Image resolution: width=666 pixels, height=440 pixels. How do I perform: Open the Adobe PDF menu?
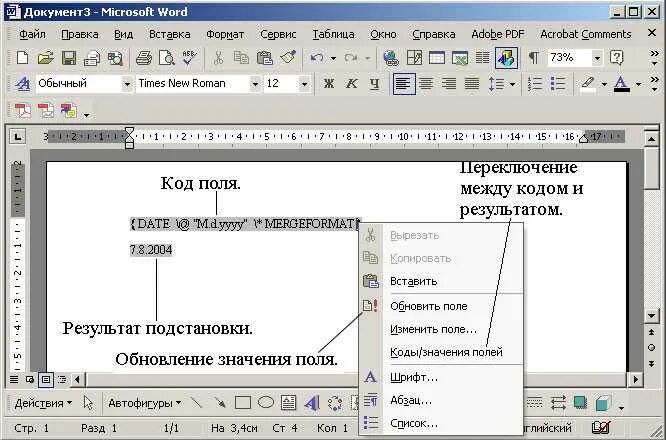click(x=498, y=34)
